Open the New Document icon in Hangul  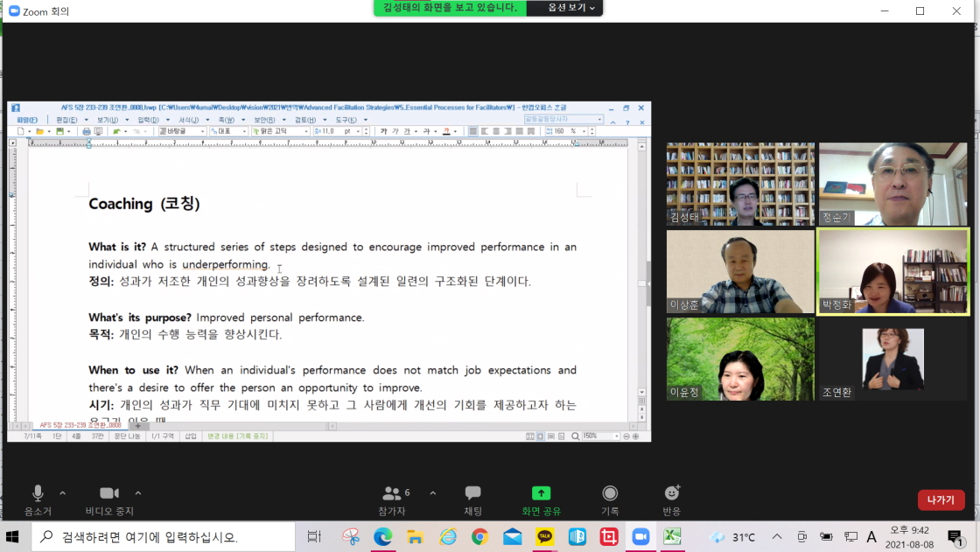[x=20, y=130]
